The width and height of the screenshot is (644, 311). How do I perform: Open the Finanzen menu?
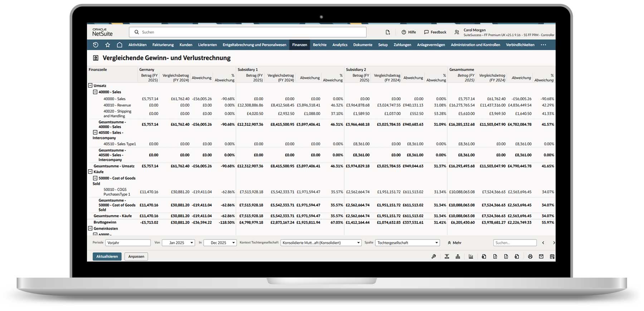(x=299, y=45)
